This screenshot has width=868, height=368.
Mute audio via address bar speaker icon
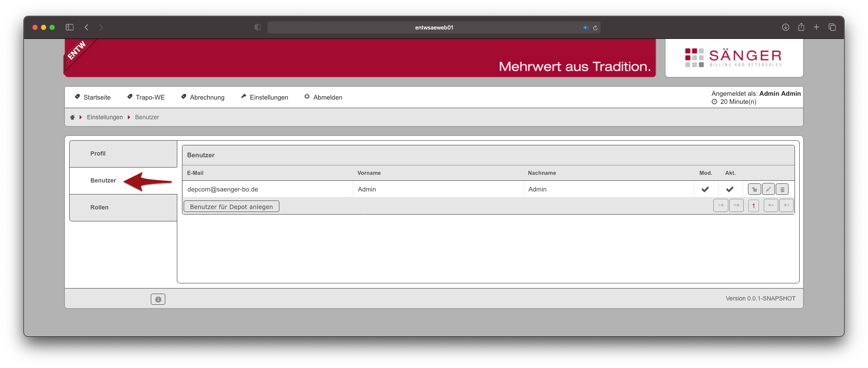pyautogui.click(x=586, y=28)
